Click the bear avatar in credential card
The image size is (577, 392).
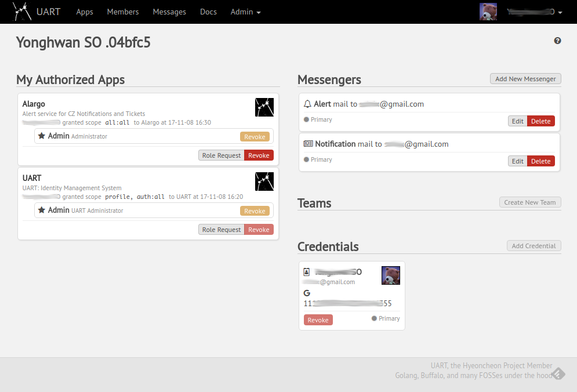tap(391, 275)
